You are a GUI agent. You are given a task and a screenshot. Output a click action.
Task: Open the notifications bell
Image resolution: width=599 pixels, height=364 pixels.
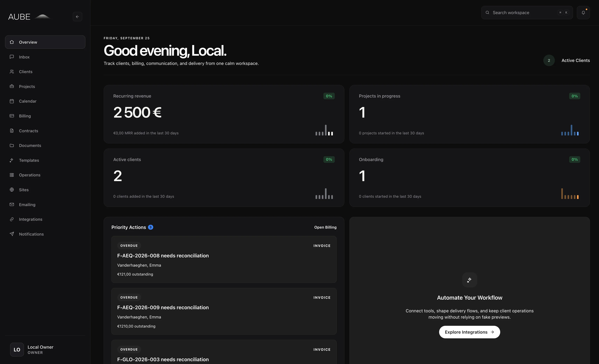click(x=583, y=13)
